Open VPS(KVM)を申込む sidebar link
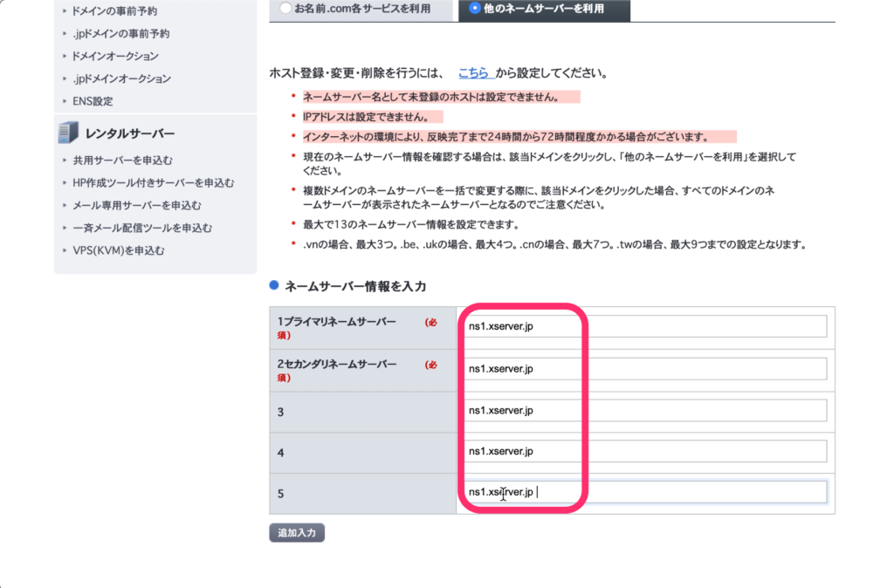The image size is (894, 588). click(119, 251)
